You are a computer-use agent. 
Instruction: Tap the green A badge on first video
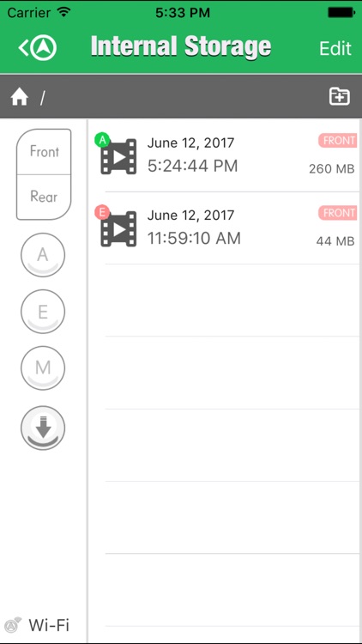(x=102, y=141)
